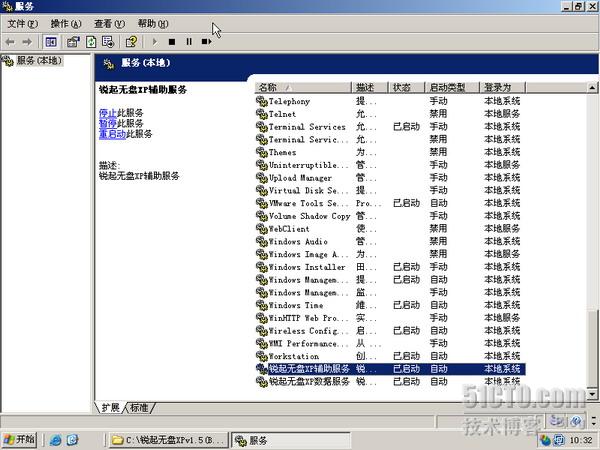This screenshot has width=600, height=450.
Task: Sort by the 状态 column header
Action: point(406,87)
